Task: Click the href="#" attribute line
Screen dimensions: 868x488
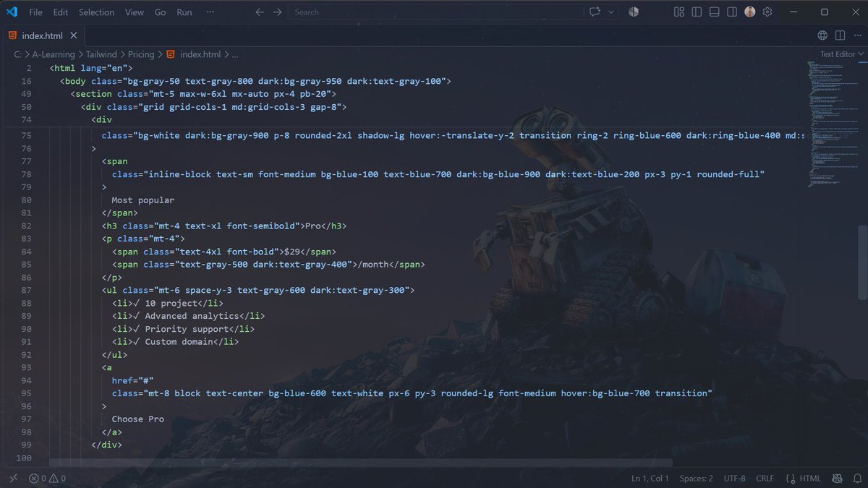Action: tap(133, 380)
